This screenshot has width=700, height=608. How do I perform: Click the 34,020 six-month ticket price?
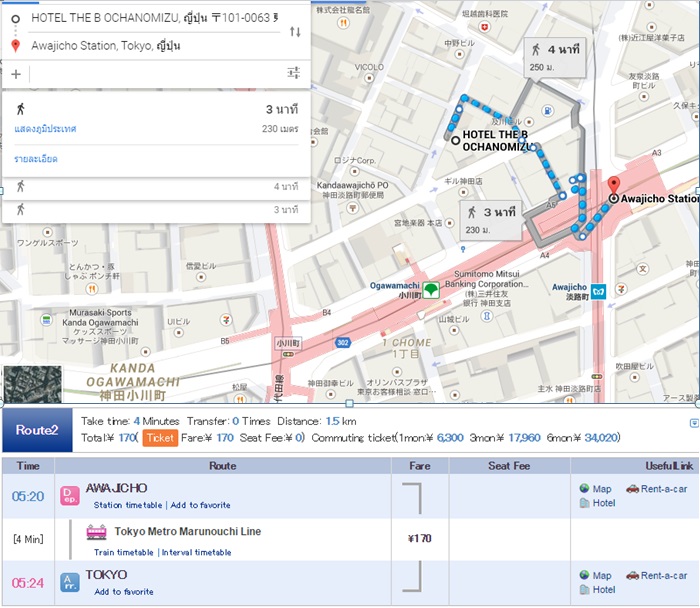(601, 438)
